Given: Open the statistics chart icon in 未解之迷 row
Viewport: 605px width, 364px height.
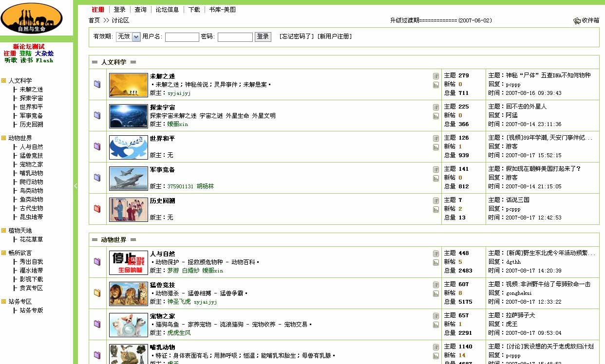Looking at the screenshot, I should click(x=436, y=85).
